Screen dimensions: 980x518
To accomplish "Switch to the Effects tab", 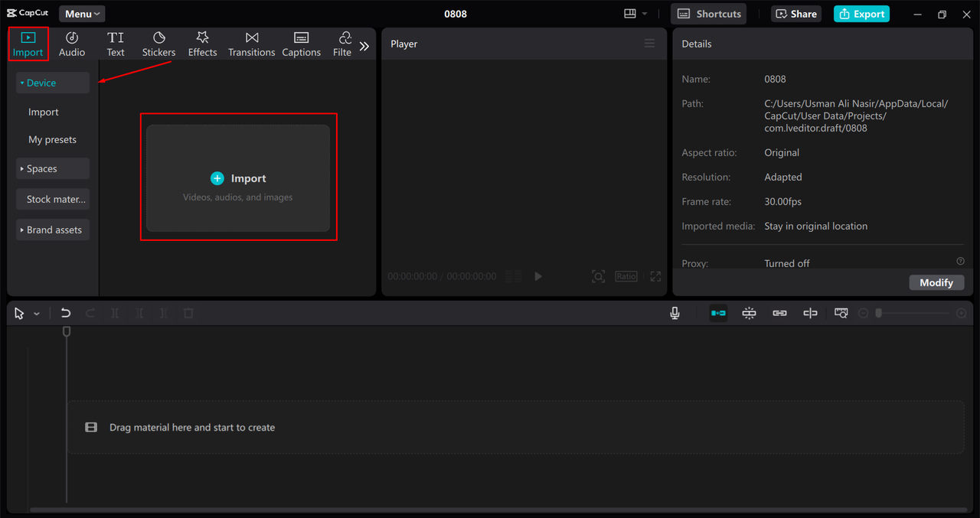I will pyautogui.click(x=202, y=44).
